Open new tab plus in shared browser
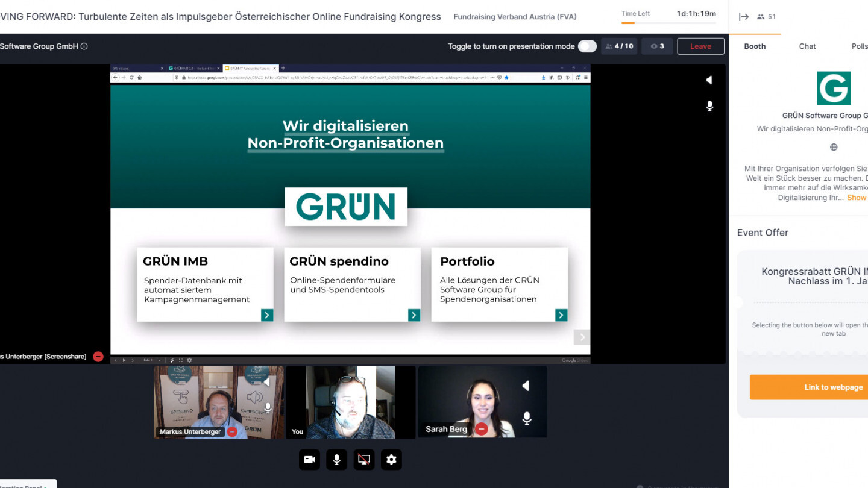The width and height of the screenshot is (868, 488). pyautogui.click(x=283, y=69)
